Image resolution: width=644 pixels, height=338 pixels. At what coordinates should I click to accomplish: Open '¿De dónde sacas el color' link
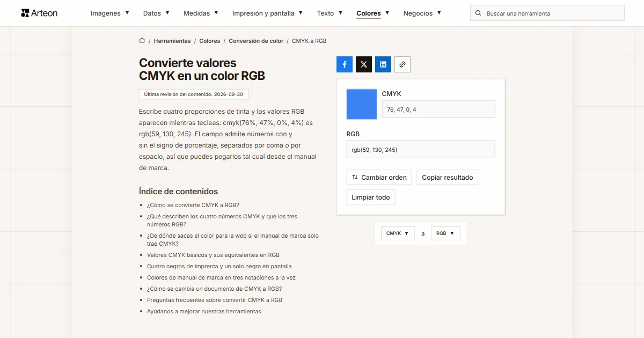pos(233,240)
